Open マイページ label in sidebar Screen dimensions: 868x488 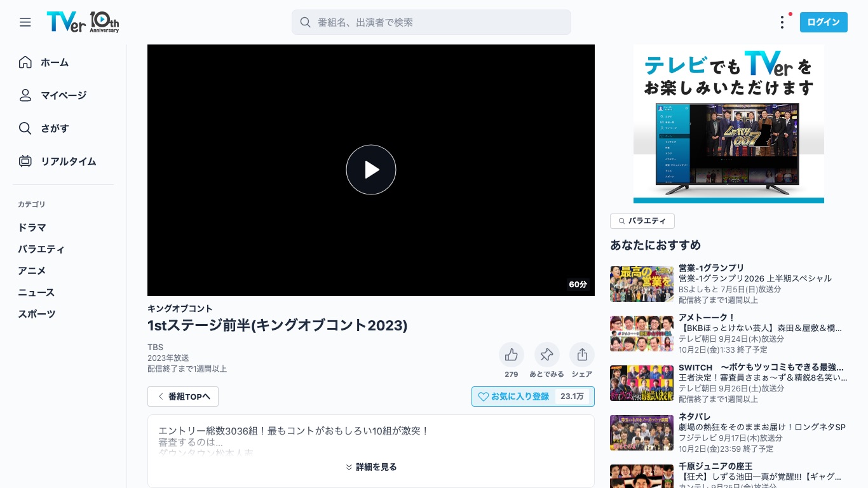point(64,95)
